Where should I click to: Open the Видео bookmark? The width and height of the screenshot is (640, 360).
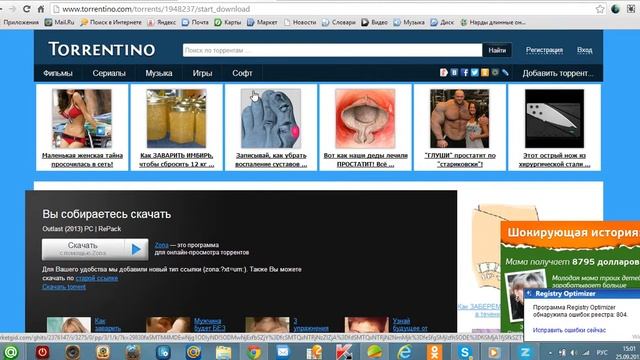click(x=374, y=22)
